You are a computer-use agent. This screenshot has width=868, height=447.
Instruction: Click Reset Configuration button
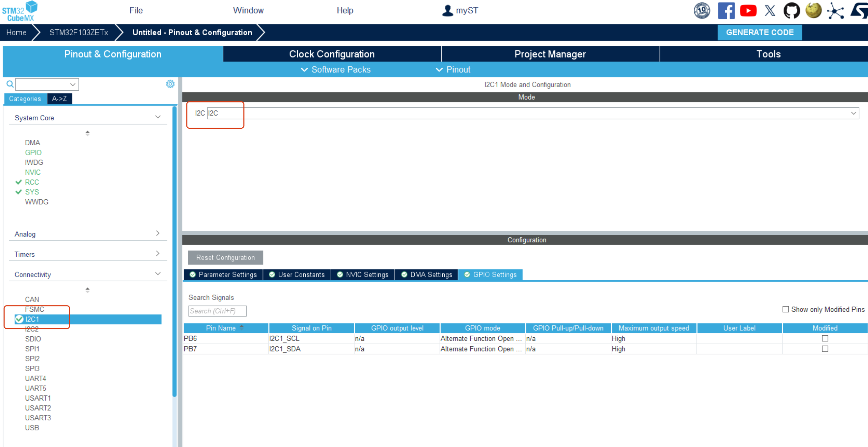point(225,257)
